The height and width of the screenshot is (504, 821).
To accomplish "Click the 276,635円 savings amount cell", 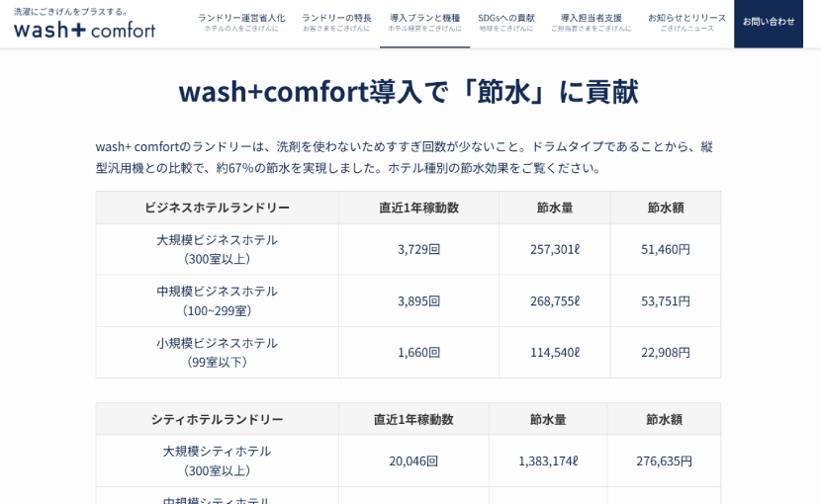I will pyautogui.click(x=664, y=461).
